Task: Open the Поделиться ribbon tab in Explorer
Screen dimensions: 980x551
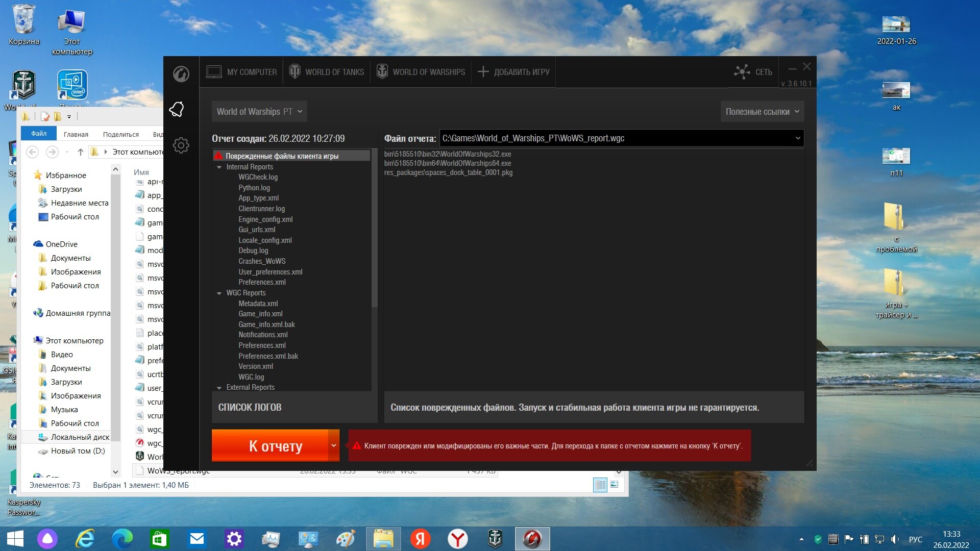Action: tap(121, 134)
